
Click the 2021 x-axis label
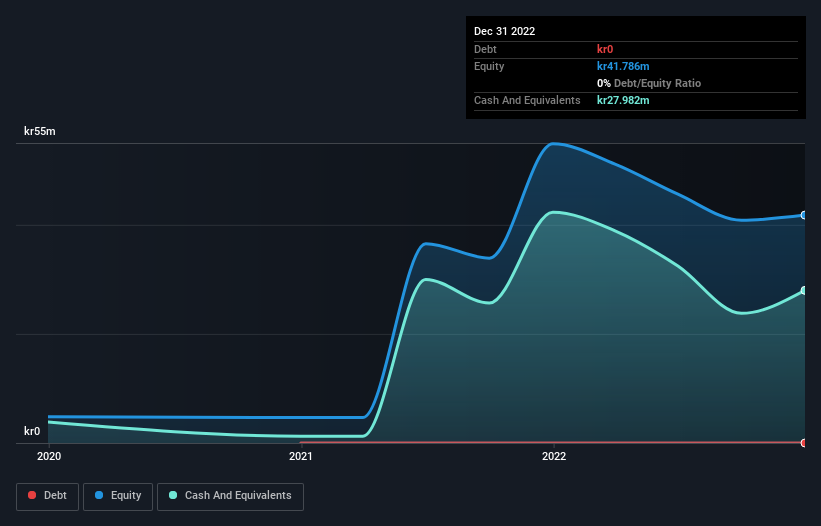point(301,456)
